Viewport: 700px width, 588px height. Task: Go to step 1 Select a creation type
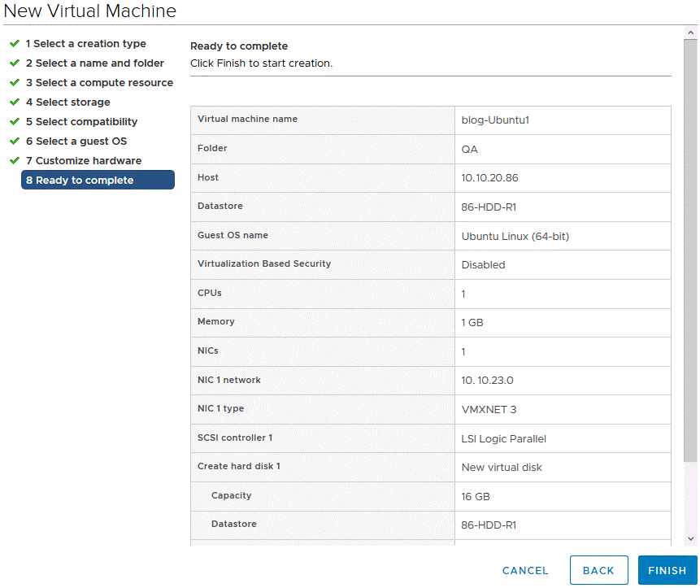pos(85,44)
